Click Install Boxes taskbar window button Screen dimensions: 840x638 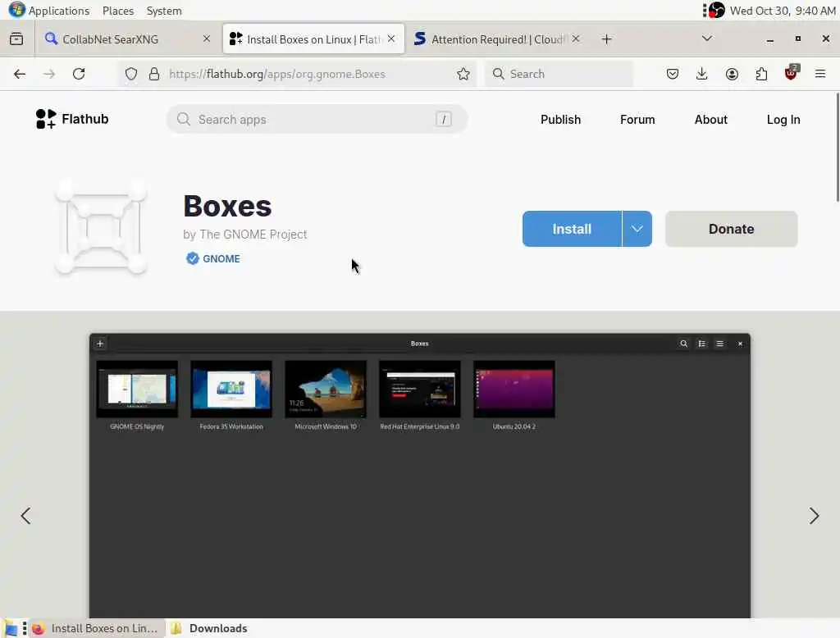pyautogui.click(x=97, y=628)
